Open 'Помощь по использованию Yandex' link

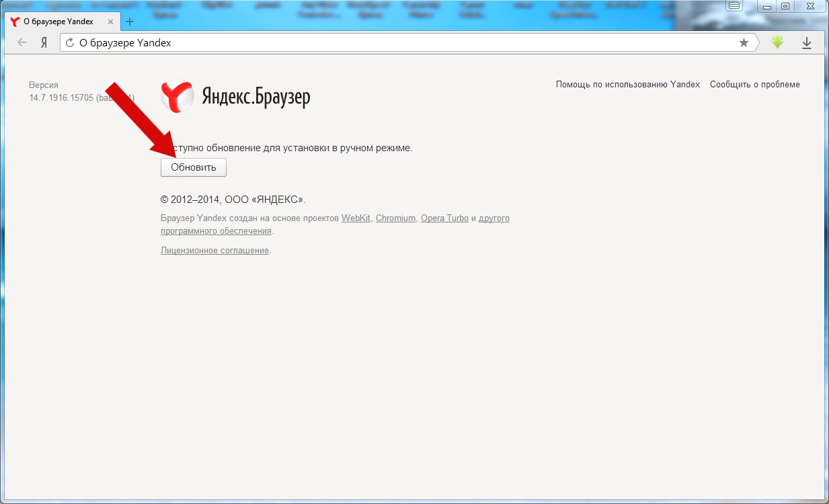627,85
